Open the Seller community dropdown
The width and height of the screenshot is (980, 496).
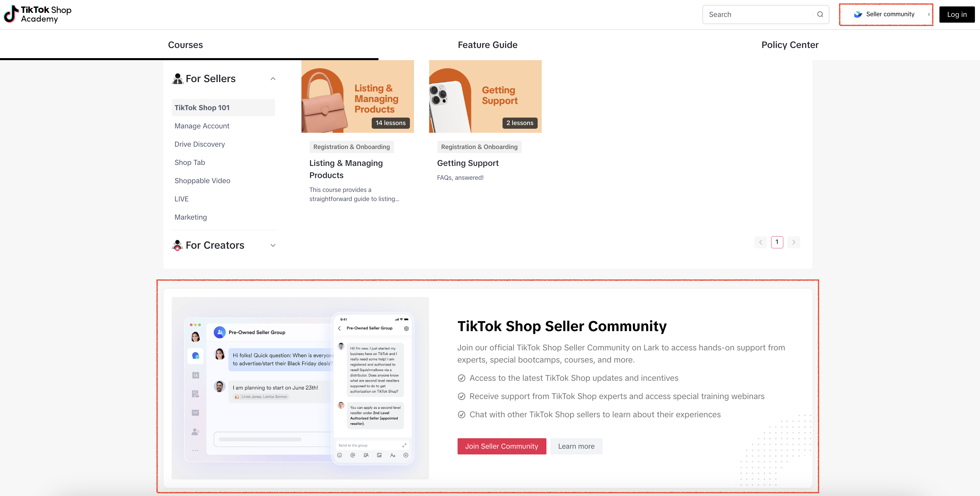890,15
